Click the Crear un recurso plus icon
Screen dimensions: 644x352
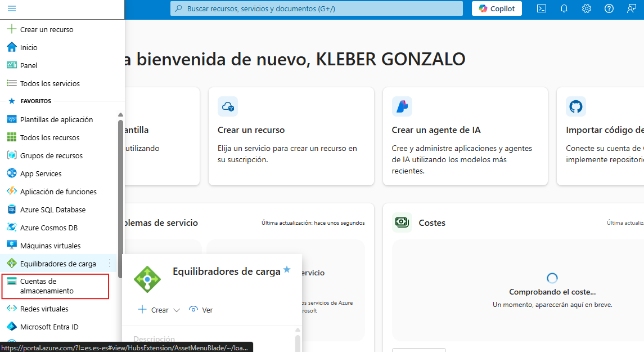click(12, 29)
